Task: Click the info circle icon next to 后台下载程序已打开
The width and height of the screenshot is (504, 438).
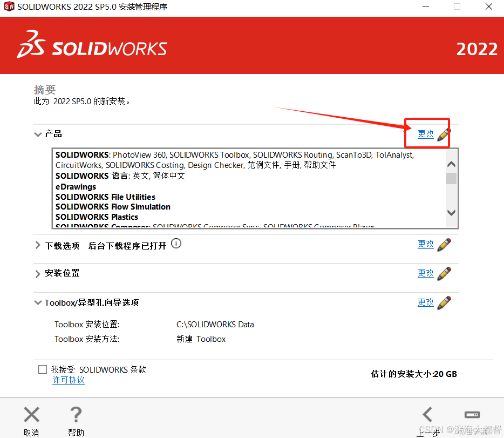Action: [176, 244]
